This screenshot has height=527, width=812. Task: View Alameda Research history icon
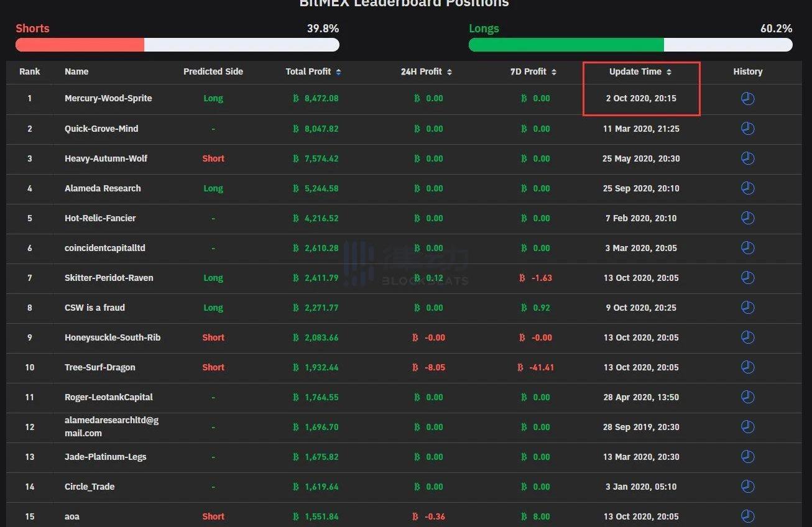(747, 188)
